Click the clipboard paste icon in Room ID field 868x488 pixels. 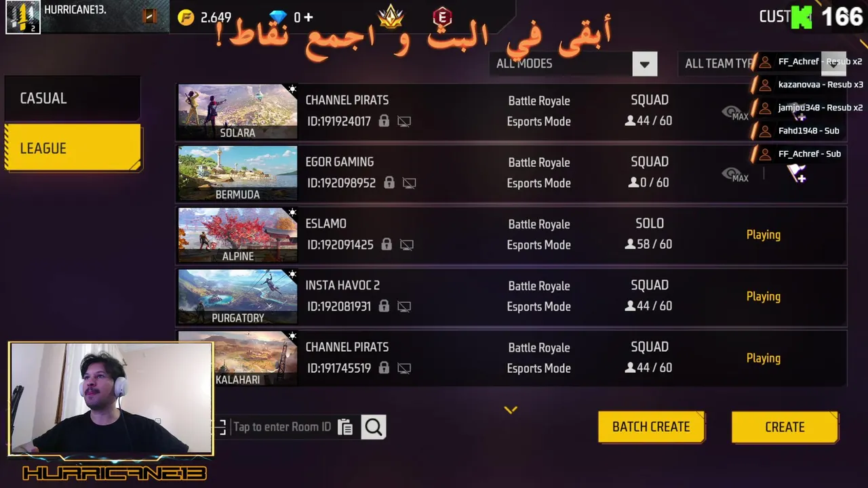[345, 427]
